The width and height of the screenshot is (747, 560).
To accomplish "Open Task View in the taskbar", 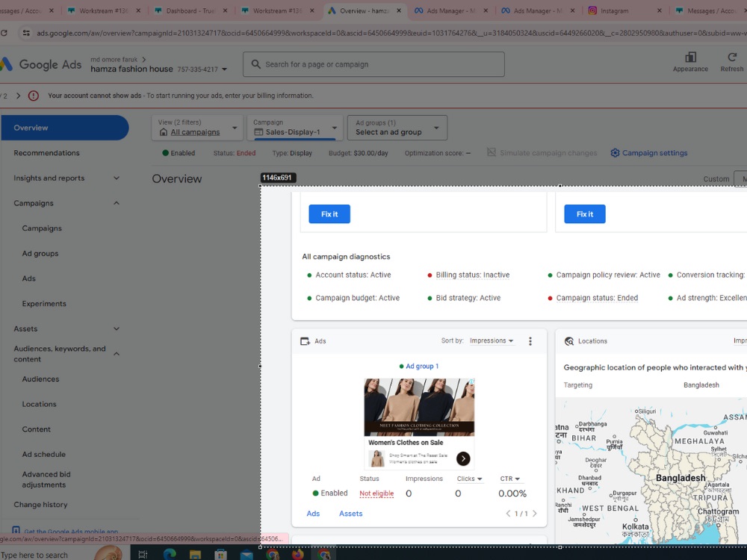I will pos(143,554).
